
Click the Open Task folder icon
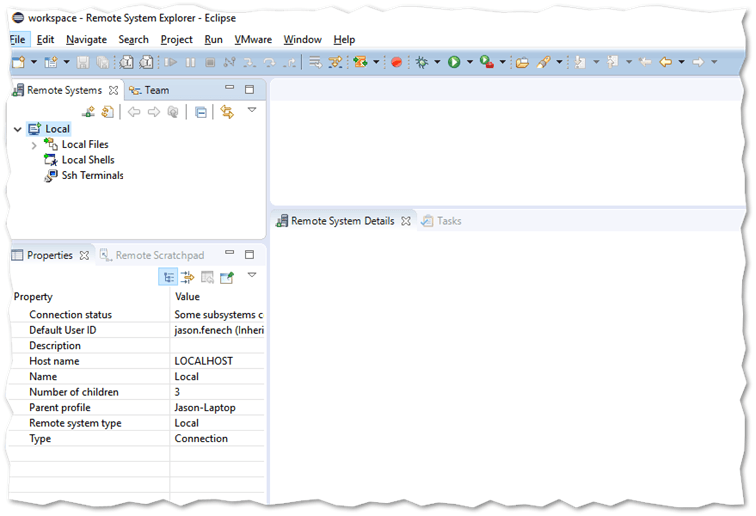pos(522,62)
